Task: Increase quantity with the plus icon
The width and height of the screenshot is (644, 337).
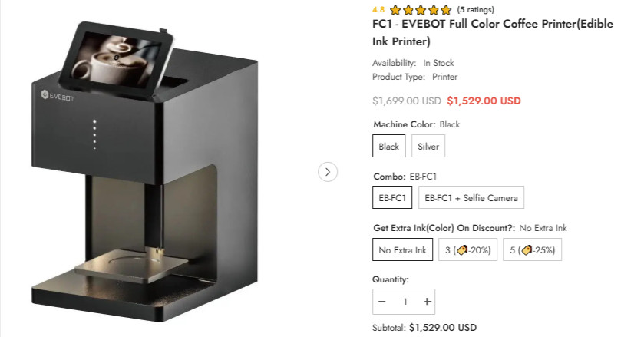Action: coord(427,302)
